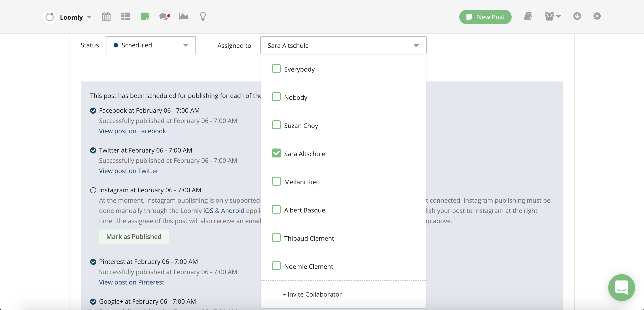Click Mark as Published
644x310 pixels.
[133, 236]
